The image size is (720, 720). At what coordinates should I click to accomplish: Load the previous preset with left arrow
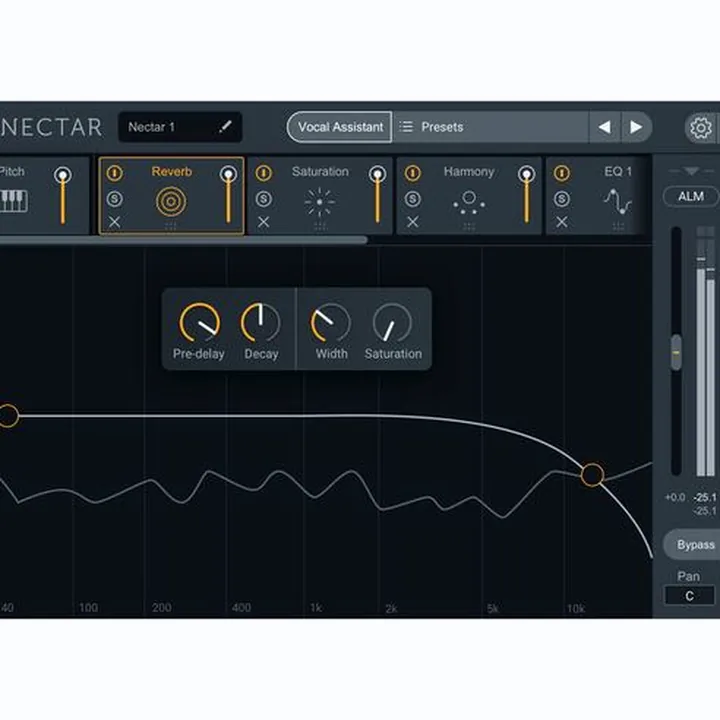[605, 127]
